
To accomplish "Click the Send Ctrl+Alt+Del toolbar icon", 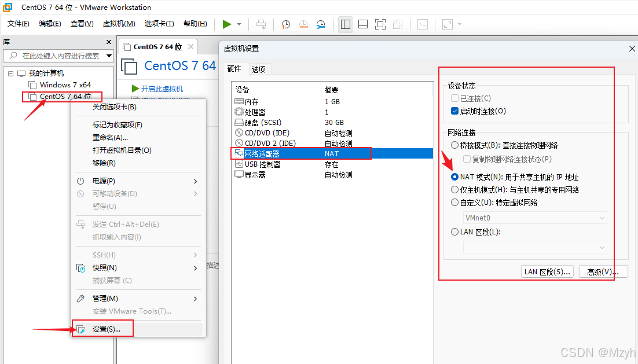I will [261, 24].
